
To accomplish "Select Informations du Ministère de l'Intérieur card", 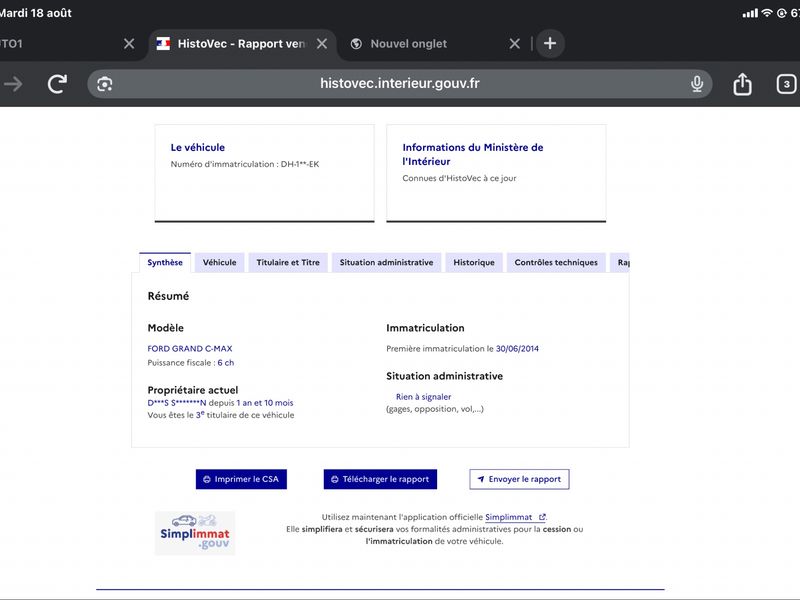I will [x=496, y=173].
